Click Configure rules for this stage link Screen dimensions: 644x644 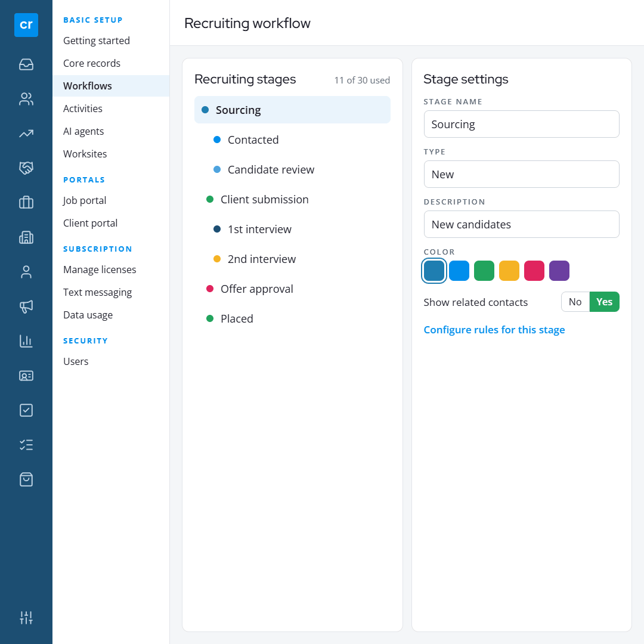(494, 330)
